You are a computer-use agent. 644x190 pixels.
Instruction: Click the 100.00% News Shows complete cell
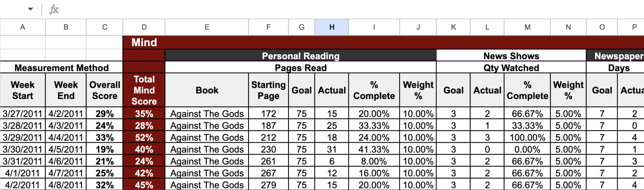[x=527, y=137]
